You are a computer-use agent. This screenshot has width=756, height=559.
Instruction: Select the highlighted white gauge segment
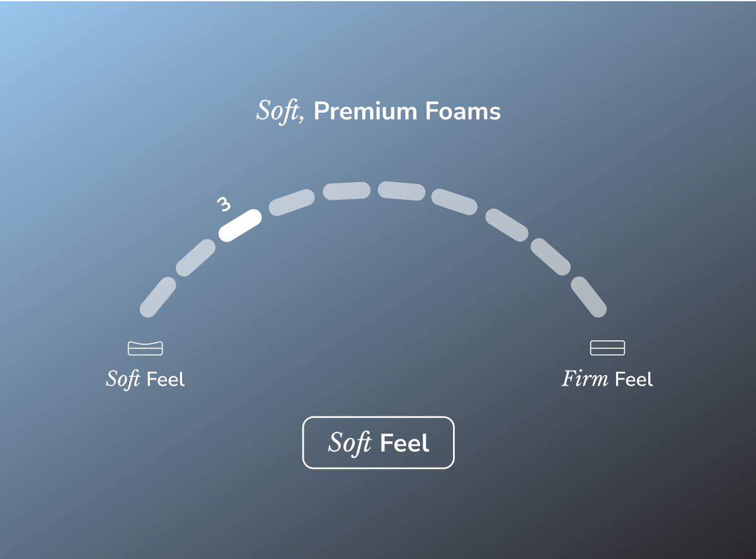(x=240, y=225)
